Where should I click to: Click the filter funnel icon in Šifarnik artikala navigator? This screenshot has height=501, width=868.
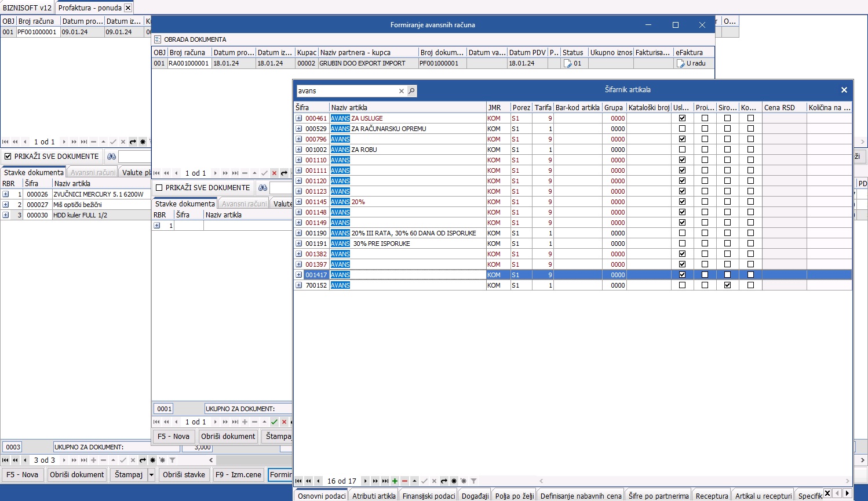[473, 481]
